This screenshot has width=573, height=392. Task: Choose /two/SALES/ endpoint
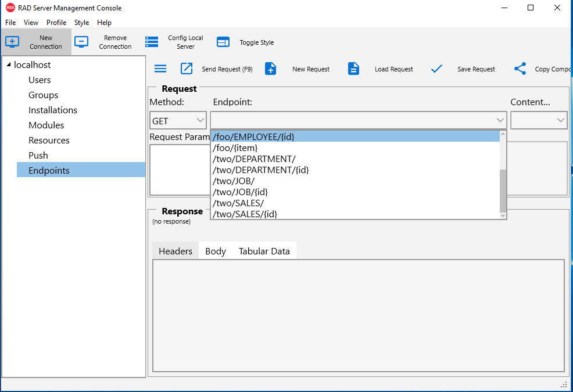tap(355, 203)
